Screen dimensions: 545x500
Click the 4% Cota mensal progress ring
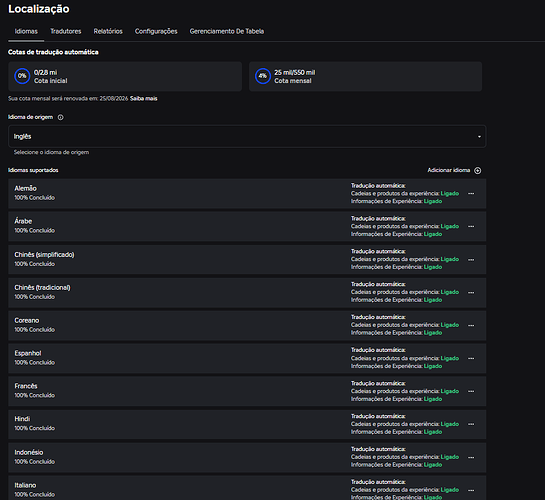[x=263, y=76]
